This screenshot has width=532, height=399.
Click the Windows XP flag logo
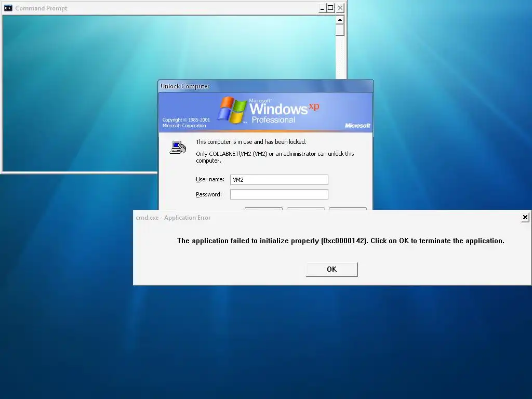coord(232,110)
